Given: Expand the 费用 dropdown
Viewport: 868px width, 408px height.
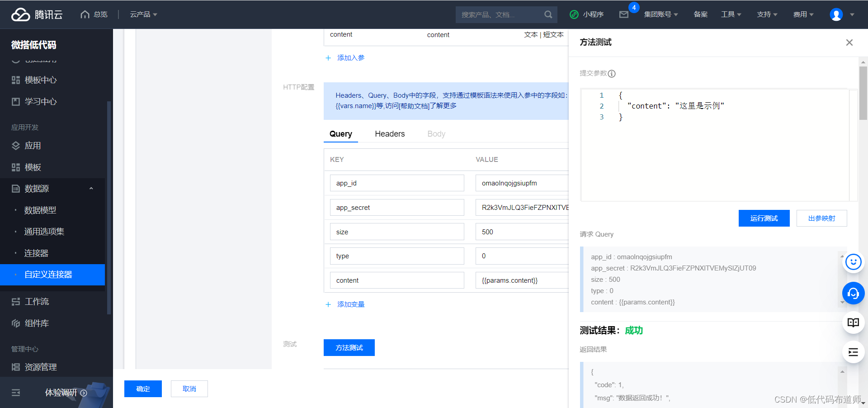Looking at the screenshot, I should point(803,14).
